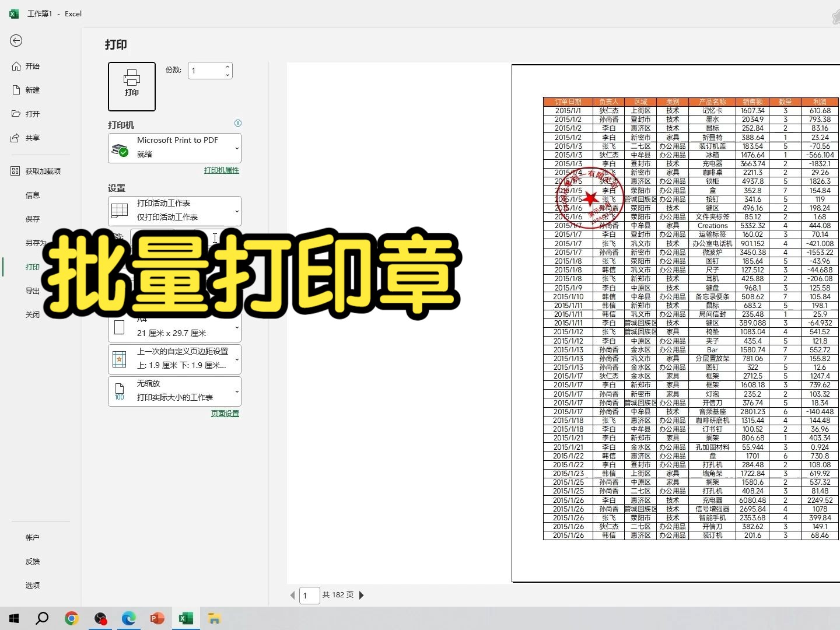Go to previous preview page arrow

(293, 595)
